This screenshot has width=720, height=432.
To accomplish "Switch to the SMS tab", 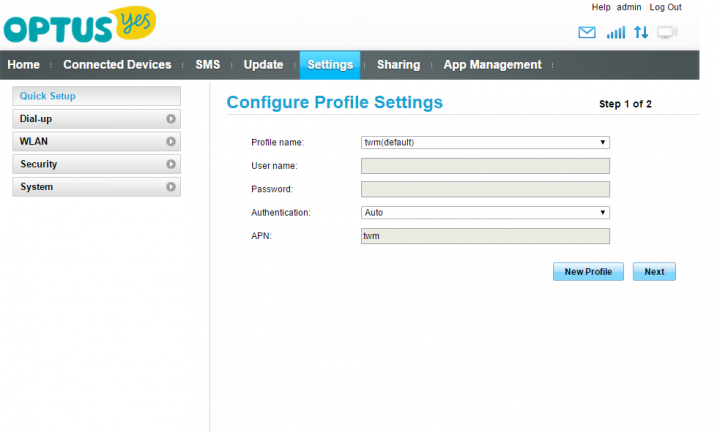I will (208, 65).
